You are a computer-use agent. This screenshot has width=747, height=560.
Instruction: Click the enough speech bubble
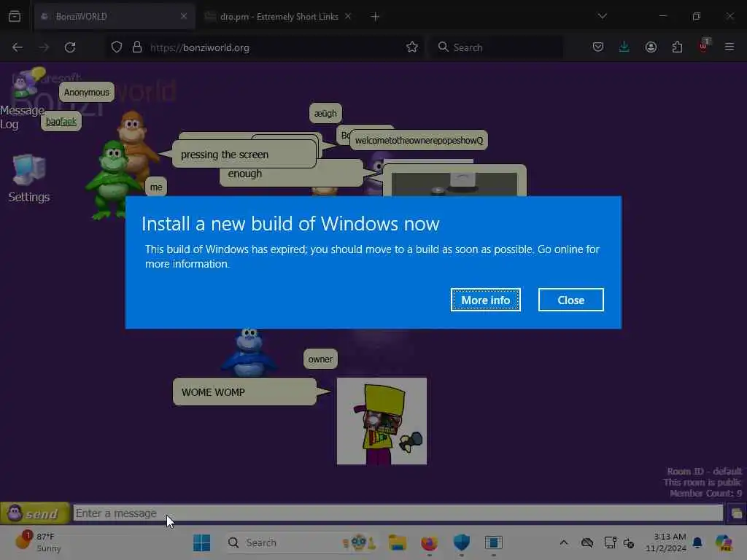pos(290,174)
